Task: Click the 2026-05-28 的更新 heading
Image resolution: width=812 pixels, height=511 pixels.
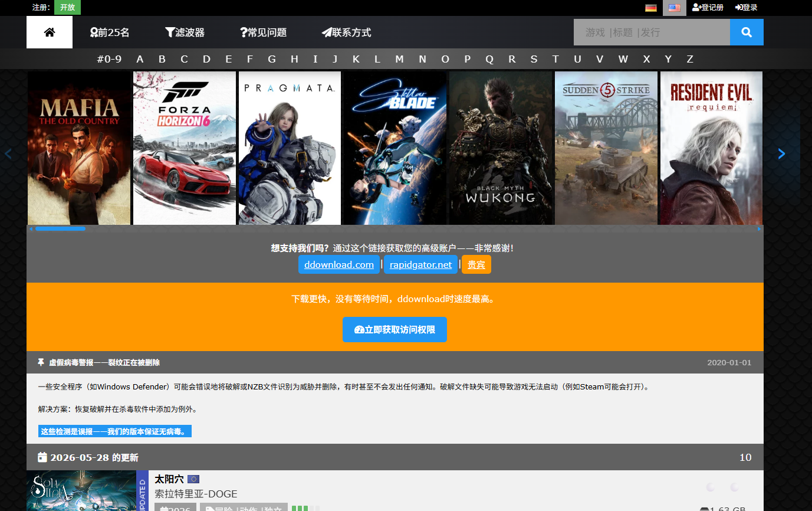Action: (94, 457)
